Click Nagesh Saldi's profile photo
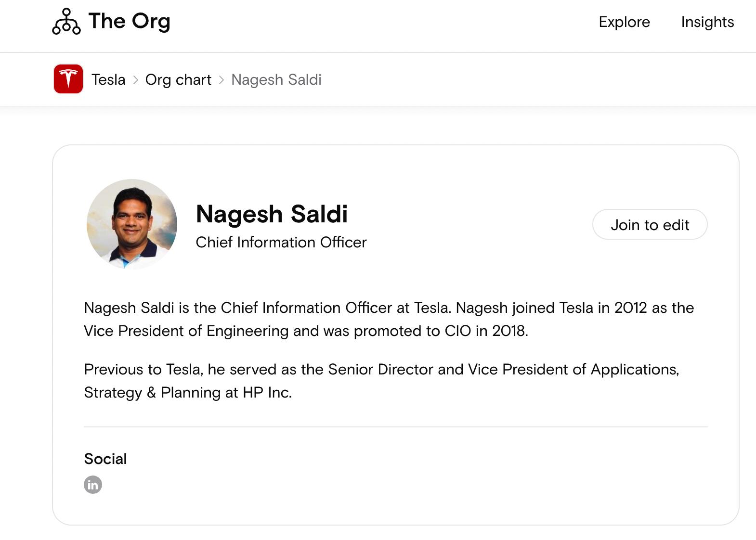Screen dimensions: 756x540 (131, 224)
